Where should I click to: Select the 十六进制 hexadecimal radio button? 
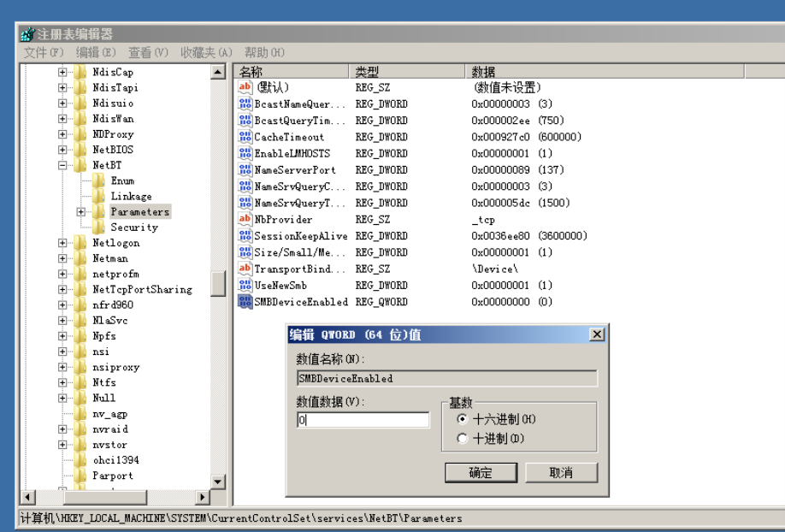[462, 419]
